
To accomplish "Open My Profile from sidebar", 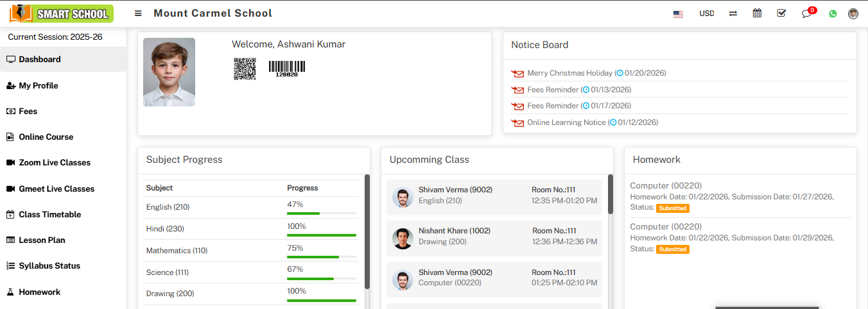I will (39, 85).
